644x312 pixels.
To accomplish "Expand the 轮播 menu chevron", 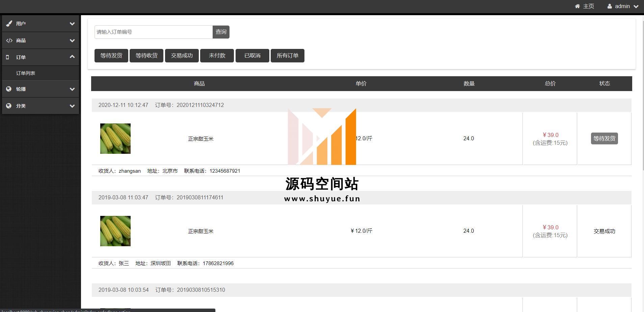I will (72, 89).
